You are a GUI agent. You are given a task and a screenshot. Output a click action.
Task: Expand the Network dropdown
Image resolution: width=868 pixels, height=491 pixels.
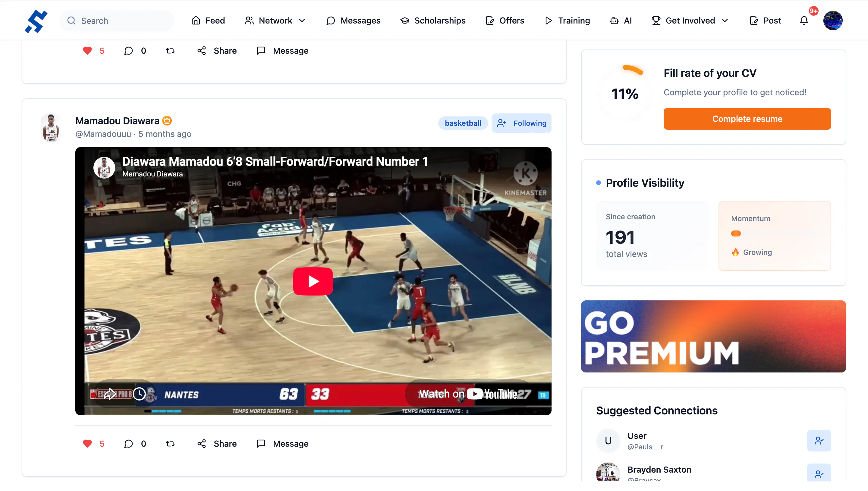(275, 21)
